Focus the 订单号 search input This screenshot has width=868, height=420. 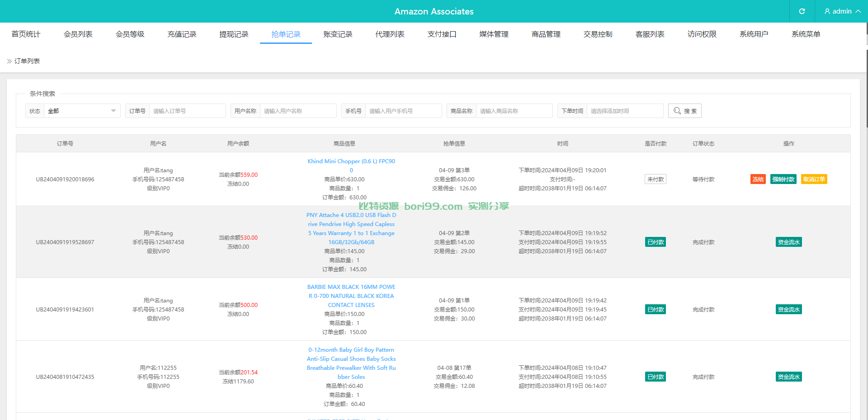click(188, 111)
